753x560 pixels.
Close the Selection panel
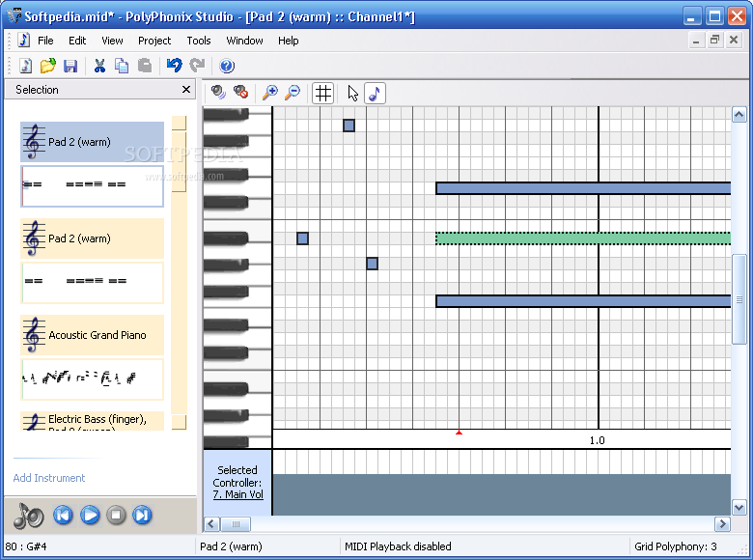click(x=186, y=90)
